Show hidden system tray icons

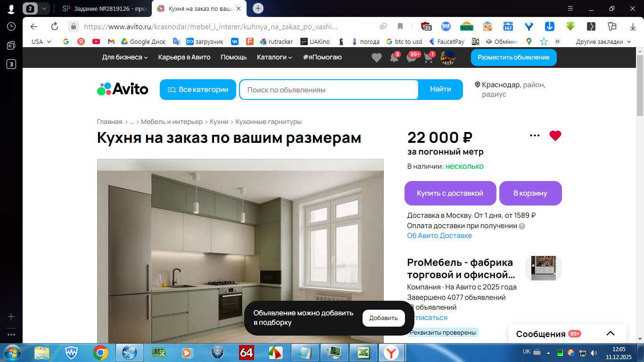point(548,353)
